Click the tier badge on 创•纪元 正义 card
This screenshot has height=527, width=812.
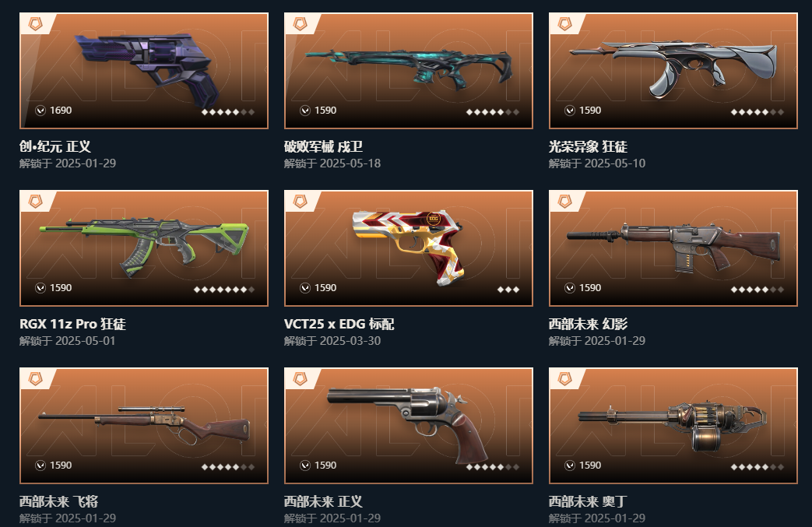click(35, 24)
